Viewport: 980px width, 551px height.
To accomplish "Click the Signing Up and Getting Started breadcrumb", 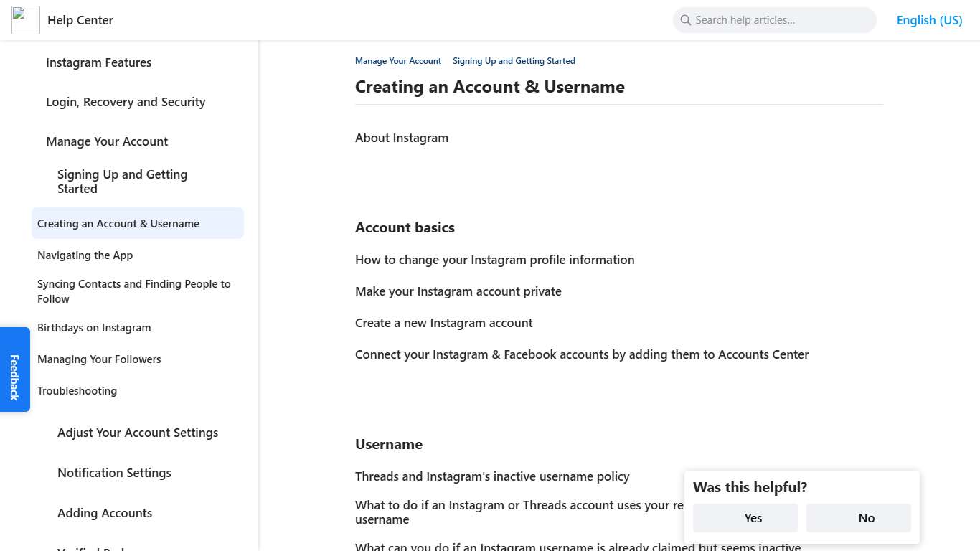I will tap(514, 61).
